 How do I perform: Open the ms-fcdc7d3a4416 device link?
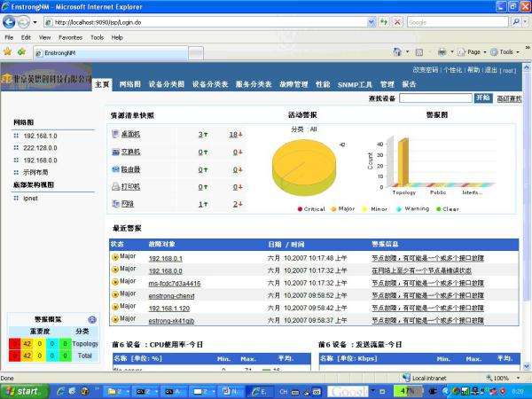pos(175,284)
